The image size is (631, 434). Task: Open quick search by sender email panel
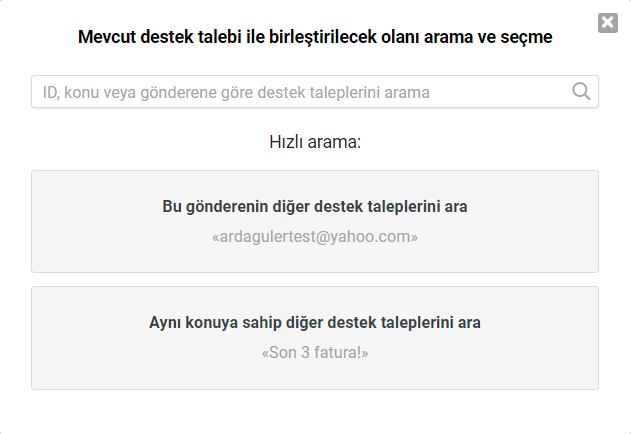coord(315,221)
